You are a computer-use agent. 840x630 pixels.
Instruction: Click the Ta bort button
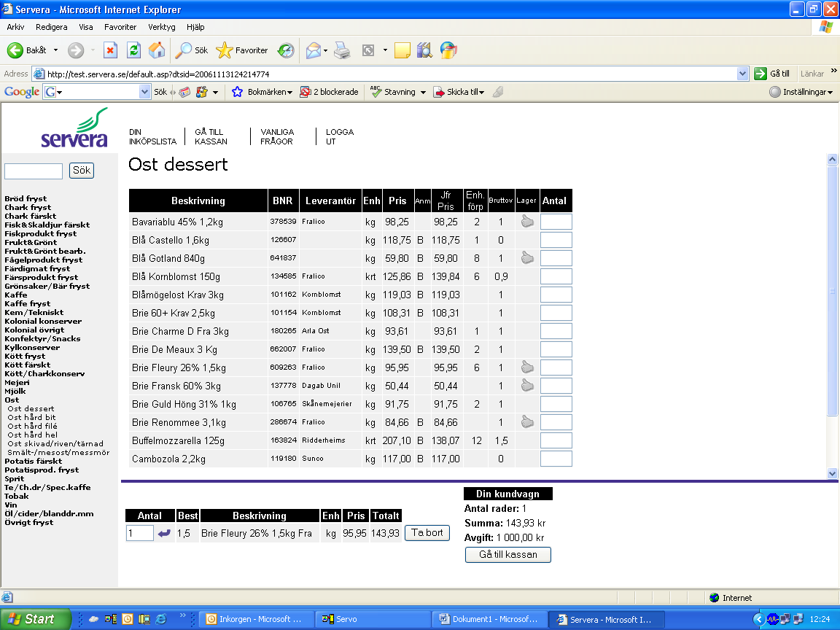point(427,533)
